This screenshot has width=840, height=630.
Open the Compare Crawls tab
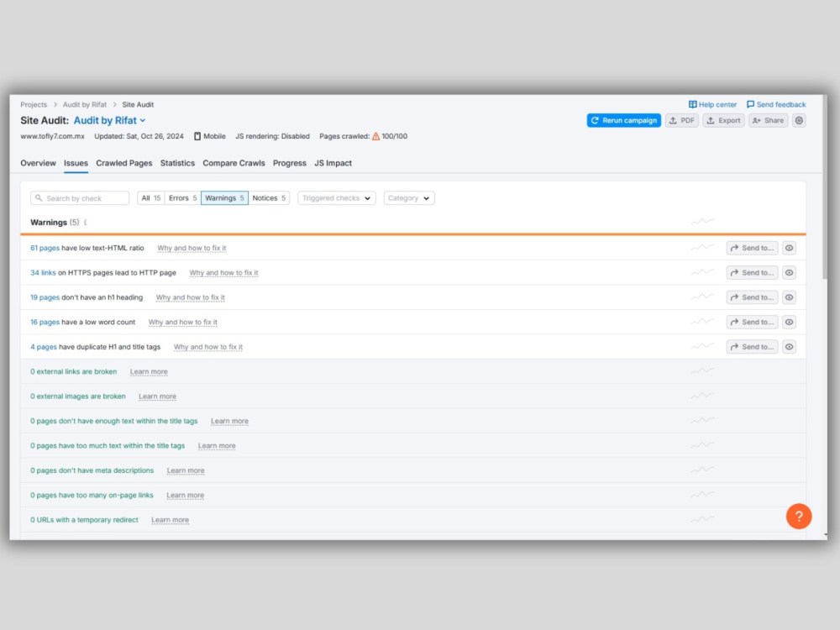coord(234,164)
